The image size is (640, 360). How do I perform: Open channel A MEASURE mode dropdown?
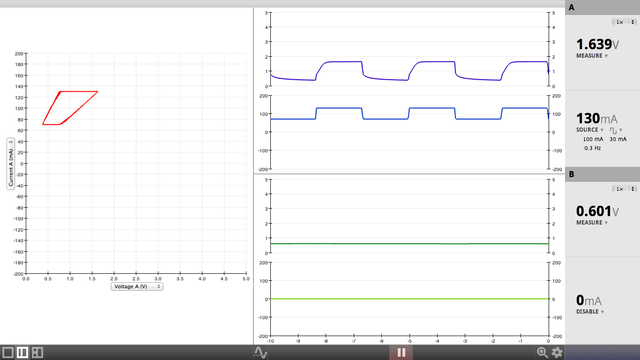592,56
